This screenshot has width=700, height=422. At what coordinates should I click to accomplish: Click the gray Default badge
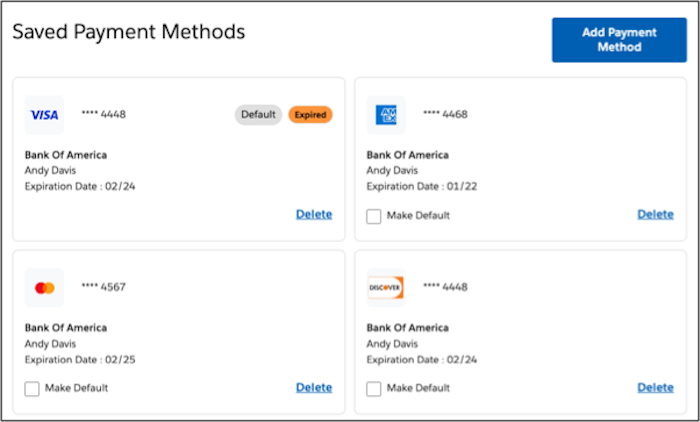[x=258, y=115]
